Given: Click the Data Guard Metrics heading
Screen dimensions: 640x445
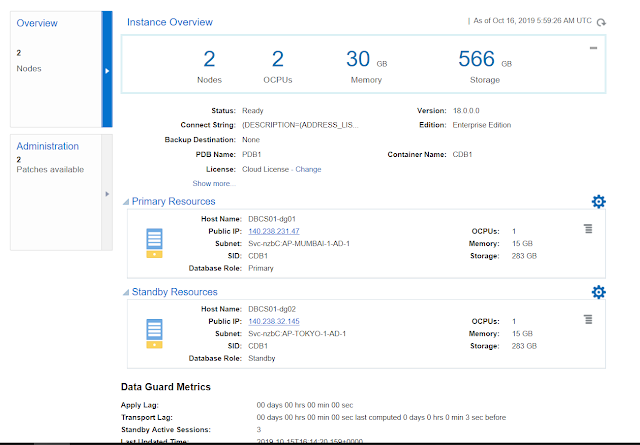Looking at the screenshot, I should point(166,387).
